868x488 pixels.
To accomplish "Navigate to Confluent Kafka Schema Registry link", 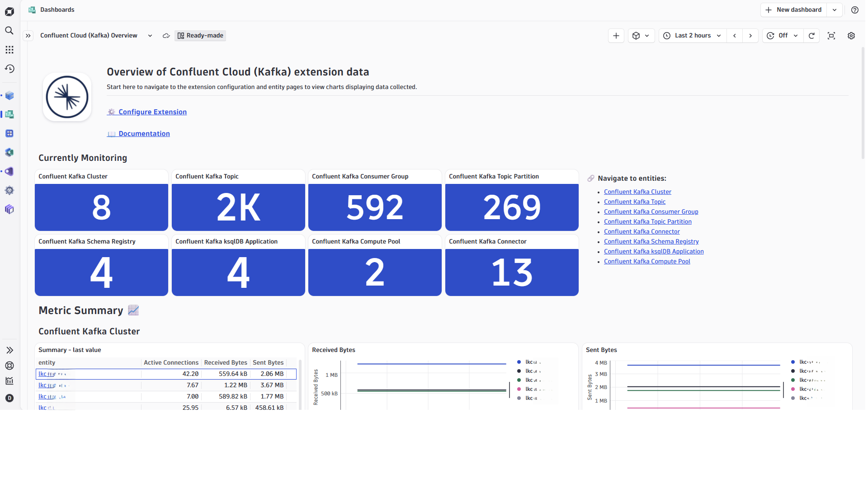I will (651, 242).
